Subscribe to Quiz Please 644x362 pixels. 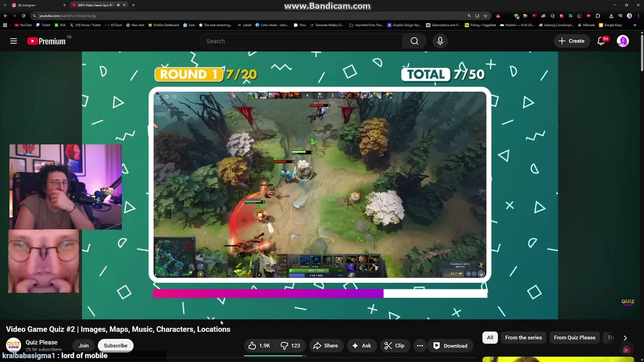click(115, 345)
